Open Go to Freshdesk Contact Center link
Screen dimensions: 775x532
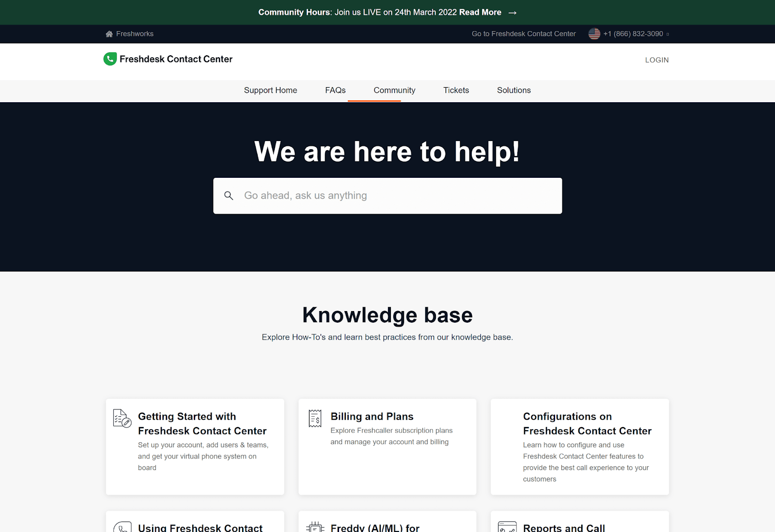pyautogui.click(x=524, y=34)
